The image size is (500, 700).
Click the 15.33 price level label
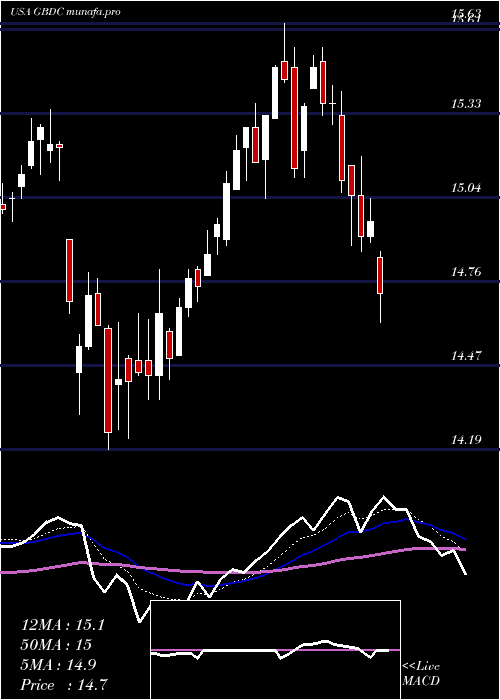click(466, 104)
